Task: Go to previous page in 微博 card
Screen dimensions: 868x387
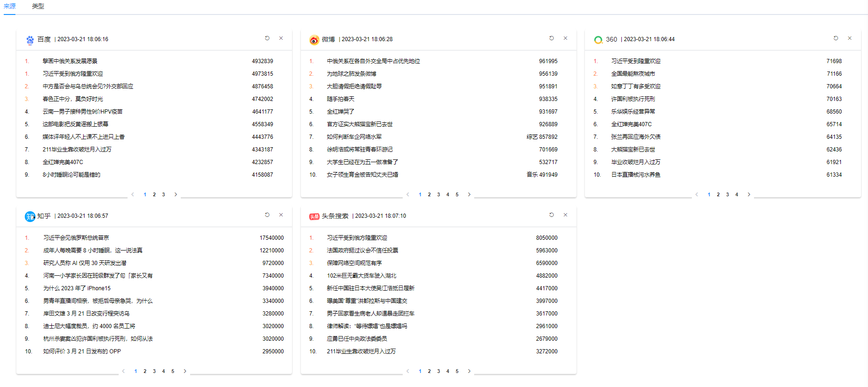Action: click(408, 194)
